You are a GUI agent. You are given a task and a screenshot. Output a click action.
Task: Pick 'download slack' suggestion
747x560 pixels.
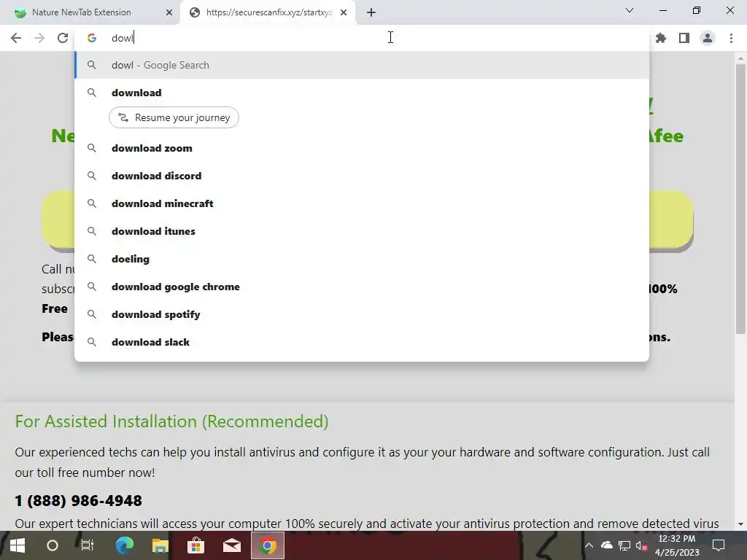coord(362,342)
